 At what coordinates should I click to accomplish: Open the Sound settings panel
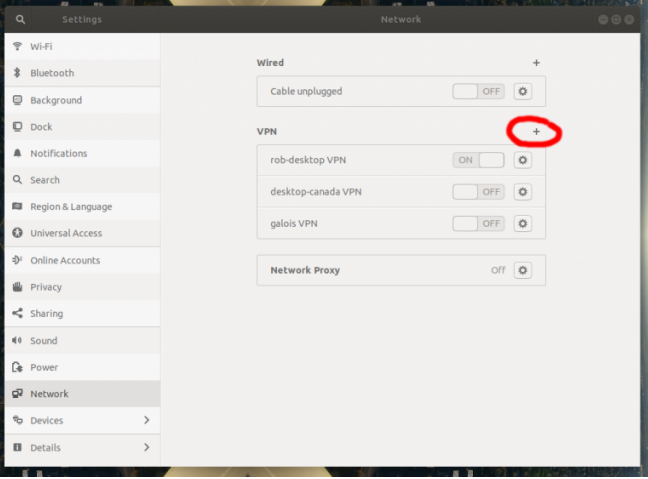tap(44, 340)
